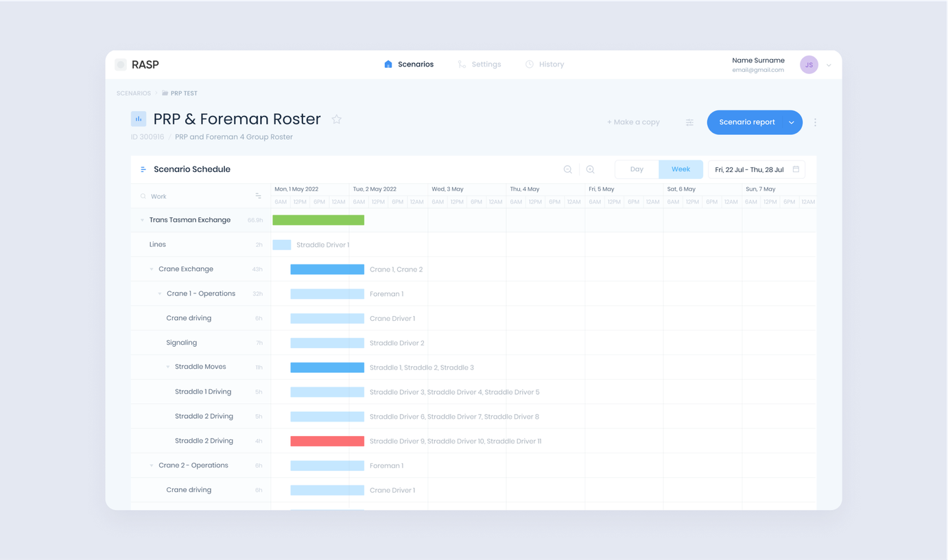The width and height of the screenshot is (948, 560).
Task: Open the three-dot more options menu
Action: point(815,123)
